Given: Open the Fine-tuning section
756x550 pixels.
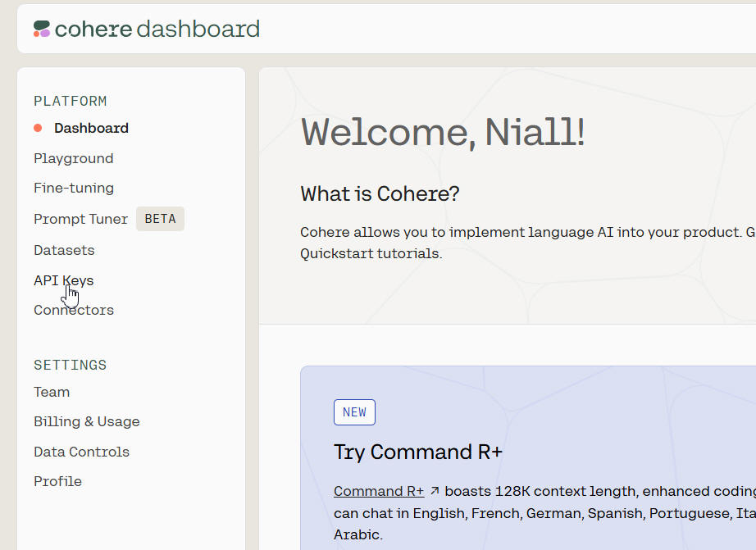Looking at the screenshot, I should 74,188.
